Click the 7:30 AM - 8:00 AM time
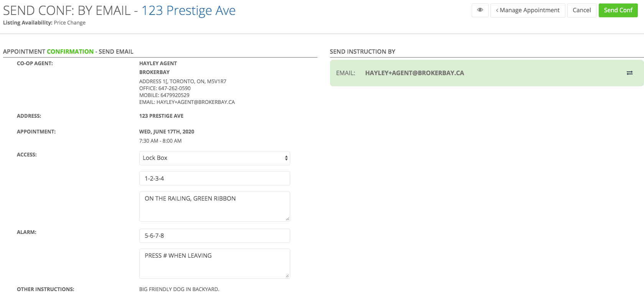Image resolution: width=644 pixels, height=298 pixels. 160,141
